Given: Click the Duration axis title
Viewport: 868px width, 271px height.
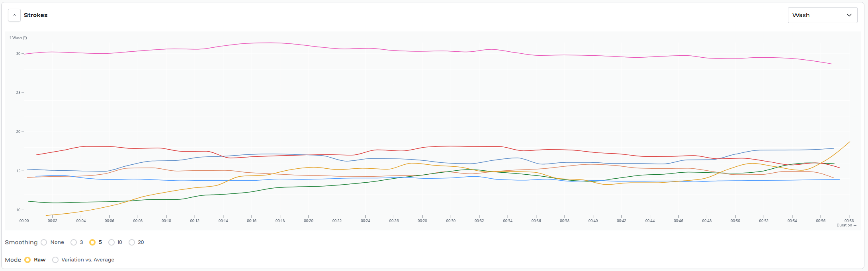Looking at the screenshot, I should point(846,225).
